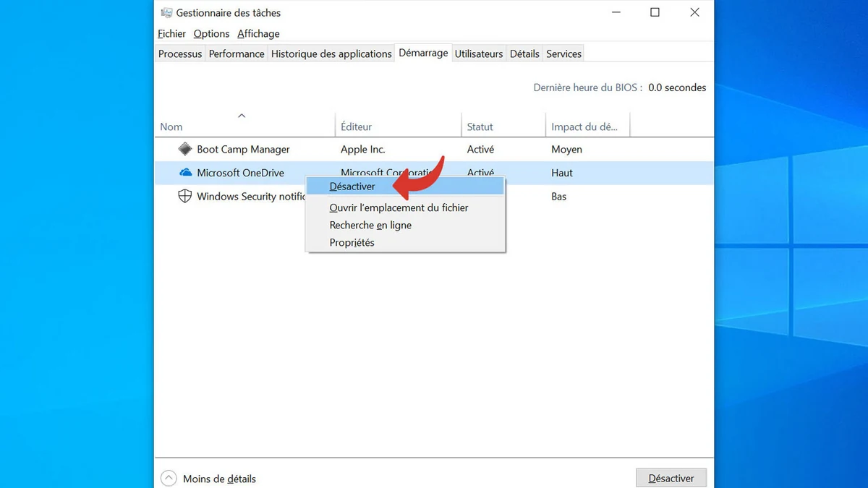Switch to the Performance tab
This screenshot has width=868, height=488.
pyautogui.click(x=237, y=53)
